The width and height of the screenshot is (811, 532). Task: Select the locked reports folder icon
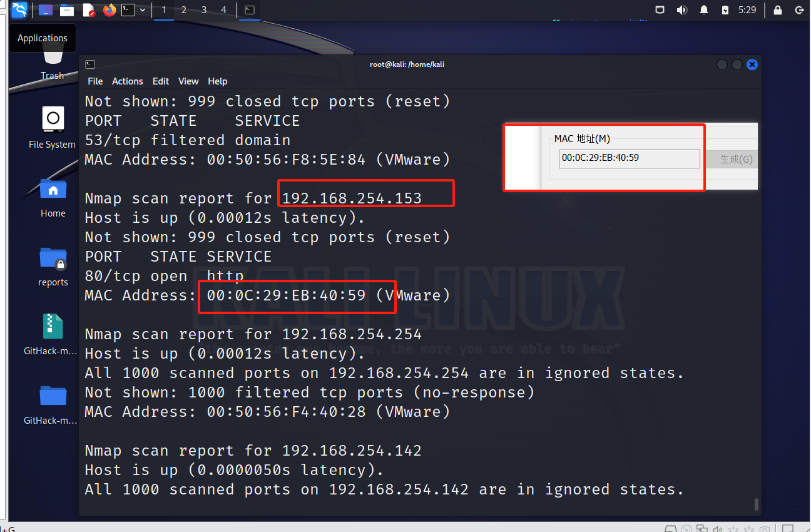[x=53, y=266]
